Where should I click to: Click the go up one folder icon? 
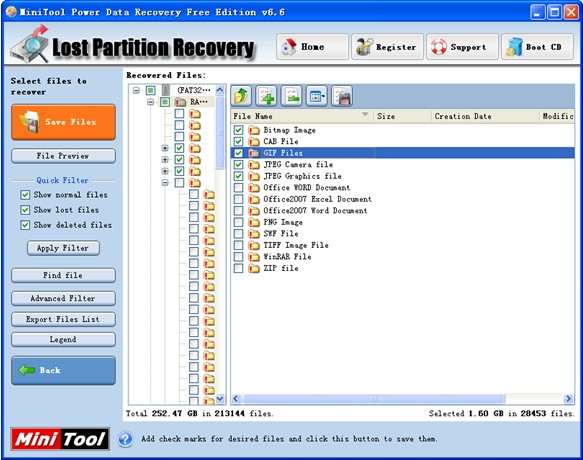click(241, 96)
